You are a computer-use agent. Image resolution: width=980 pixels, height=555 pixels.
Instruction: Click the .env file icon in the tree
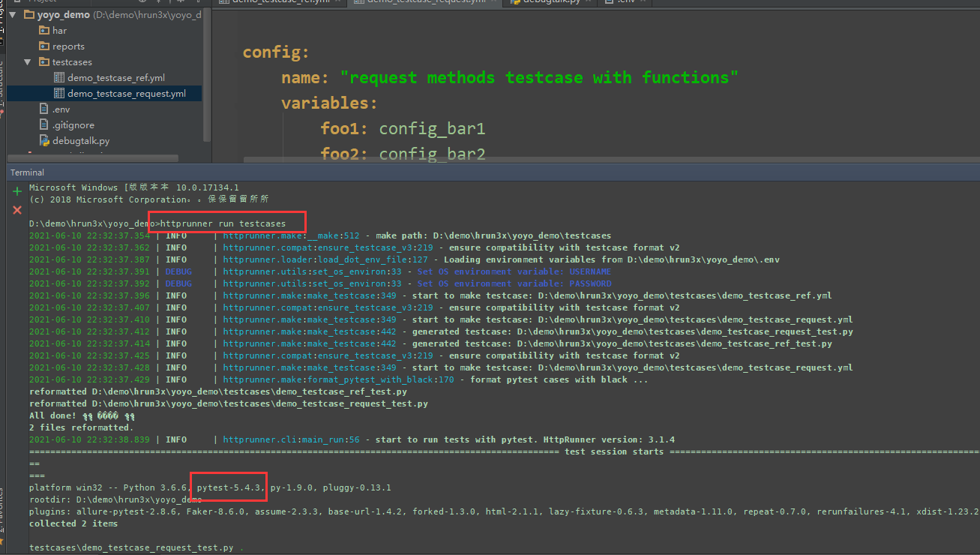(x=43, y=109)
